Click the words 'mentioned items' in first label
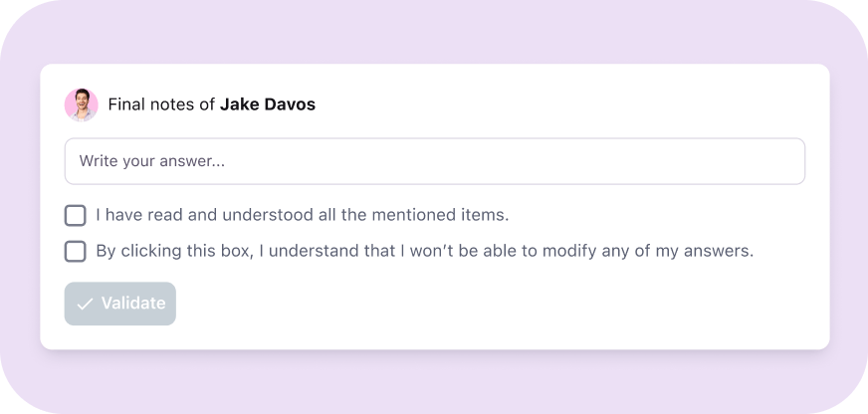868x414 pixels. pos(440,215)
